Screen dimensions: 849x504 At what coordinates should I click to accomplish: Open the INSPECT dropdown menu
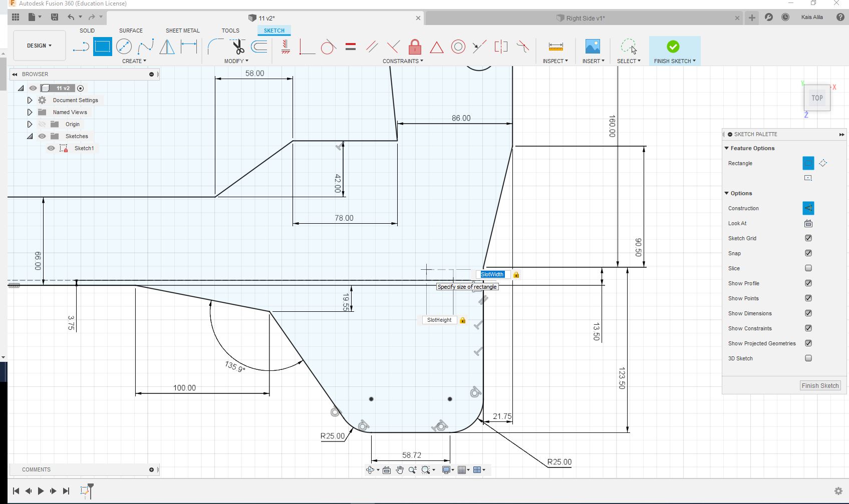pos(555,61)
